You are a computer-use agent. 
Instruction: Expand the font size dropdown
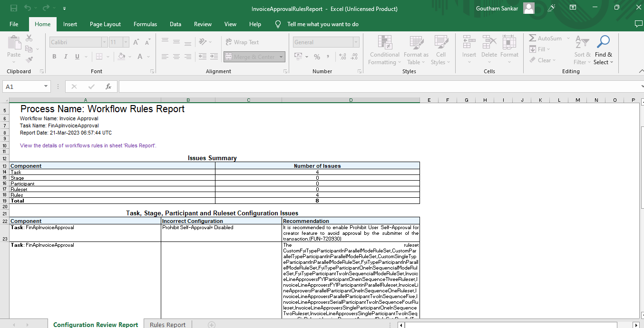click(125, 42)
